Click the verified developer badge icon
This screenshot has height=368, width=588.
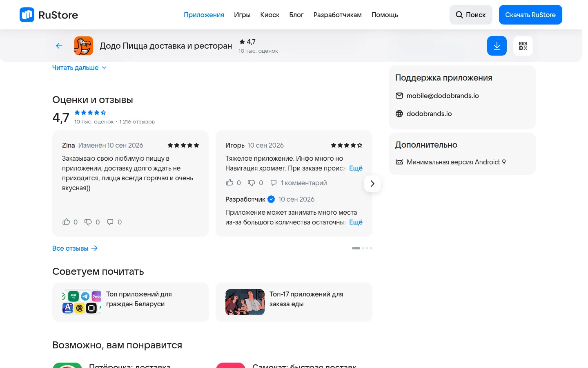[271, 199]
